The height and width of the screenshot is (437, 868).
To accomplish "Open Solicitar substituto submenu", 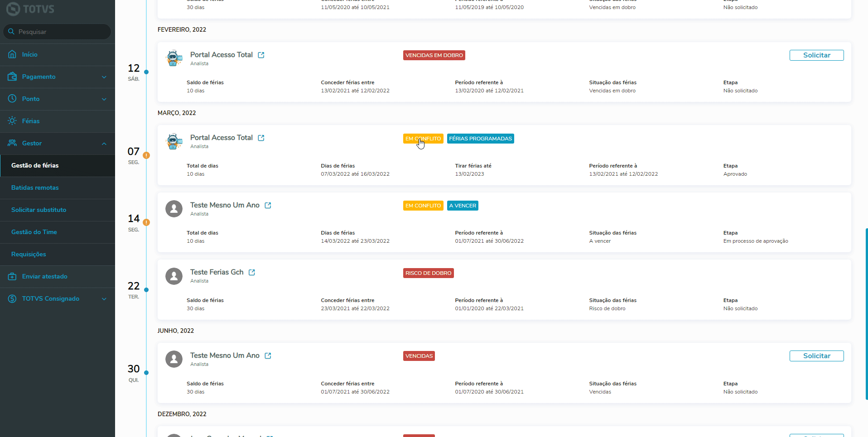I will click(x=58, y=210).
